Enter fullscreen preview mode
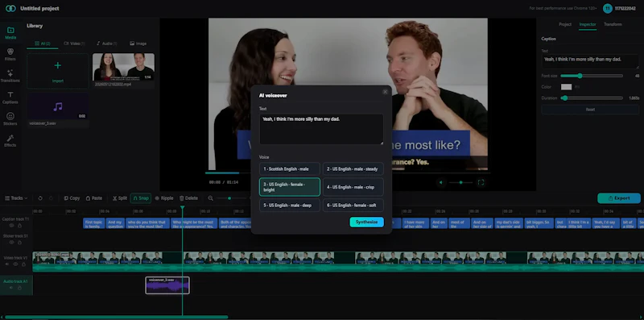Image resolution: width=644 pixels, height=320 pixels. click(481, 183)
